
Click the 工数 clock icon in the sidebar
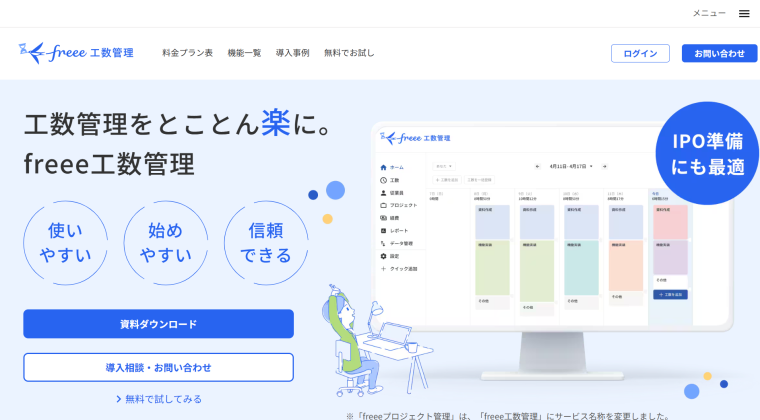[384, 179]
